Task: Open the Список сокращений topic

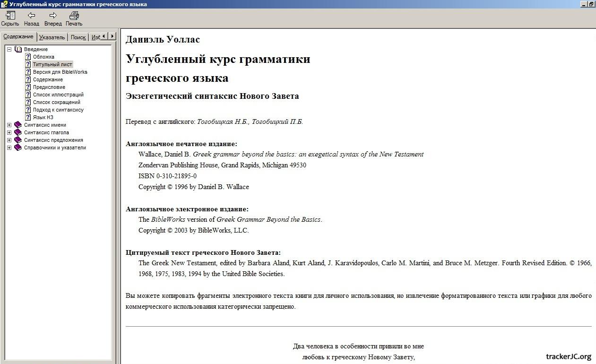Action: pyautogui.click(x=56, y=102)
